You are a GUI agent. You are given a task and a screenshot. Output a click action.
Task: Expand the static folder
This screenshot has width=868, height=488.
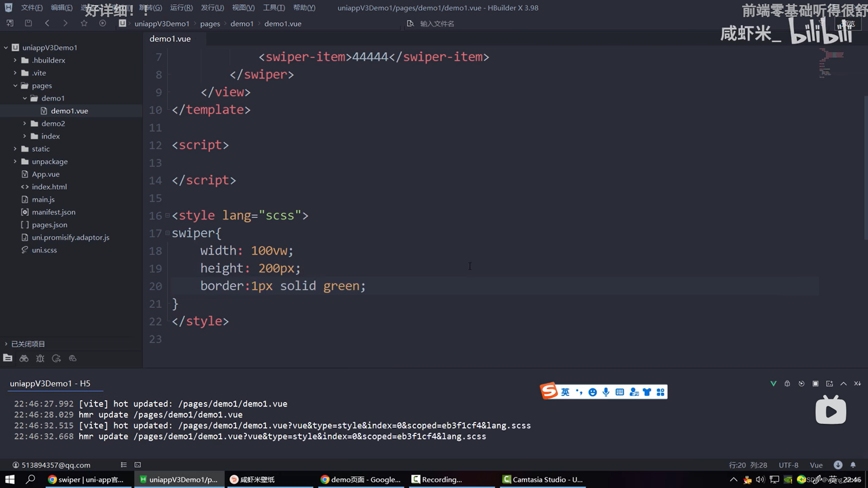click(x=15, y=149)
